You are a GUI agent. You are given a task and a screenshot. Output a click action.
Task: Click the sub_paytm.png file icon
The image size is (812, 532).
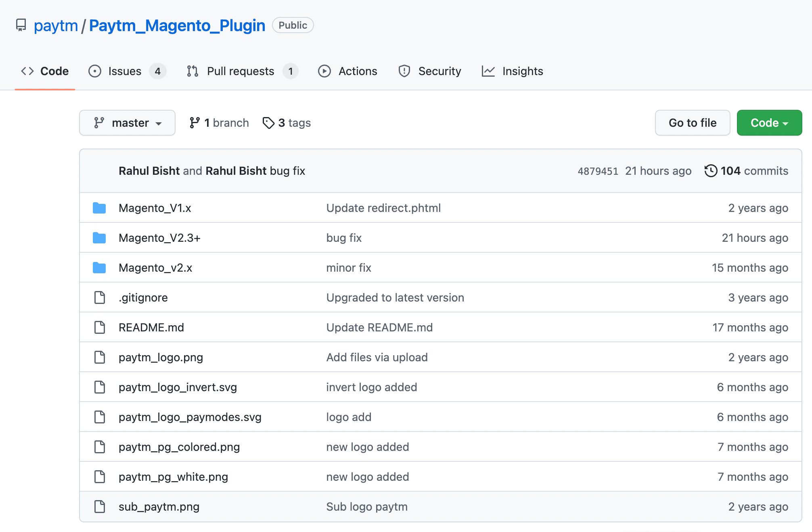click(99, 507)
